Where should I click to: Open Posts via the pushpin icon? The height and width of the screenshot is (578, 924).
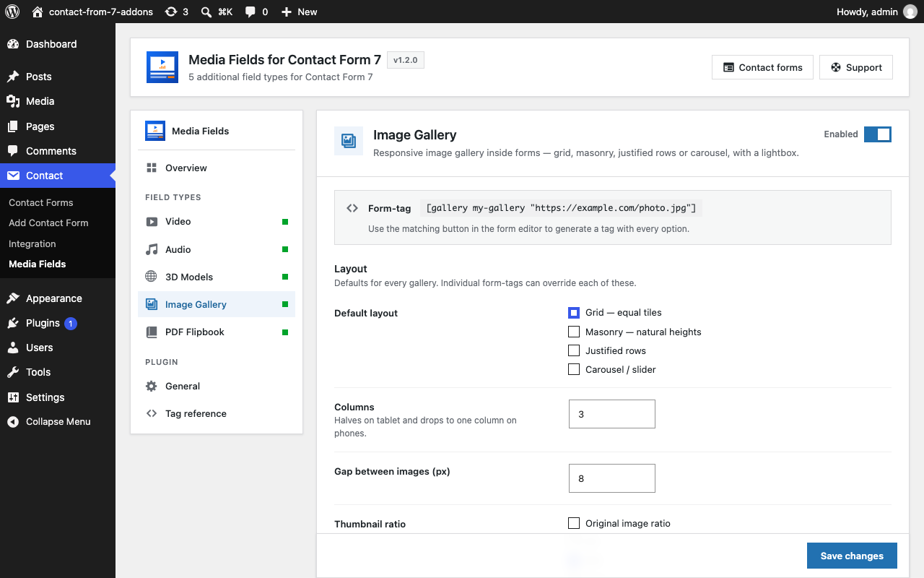click(13, 77)
